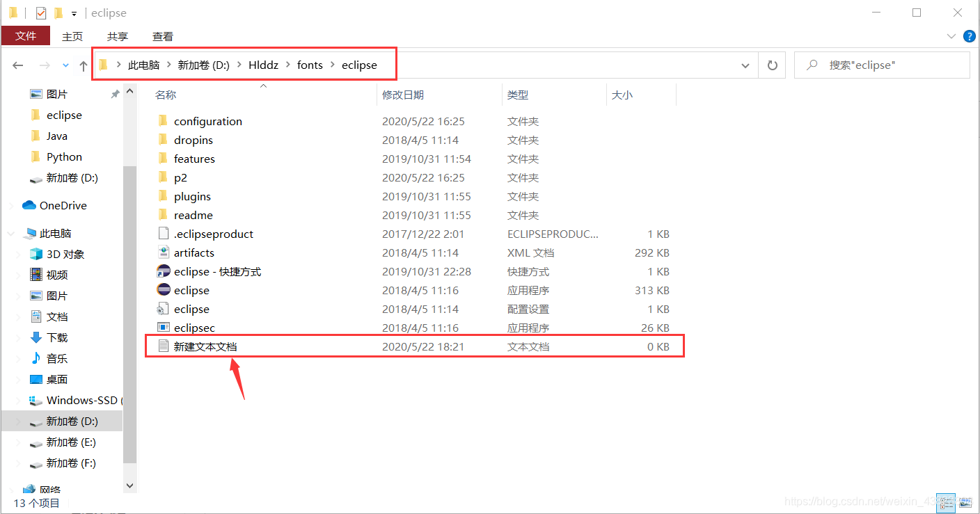Select the p2 folder icon
Image resolution: width=980 pixels, height=514 pixels.
tap(164, 177)
